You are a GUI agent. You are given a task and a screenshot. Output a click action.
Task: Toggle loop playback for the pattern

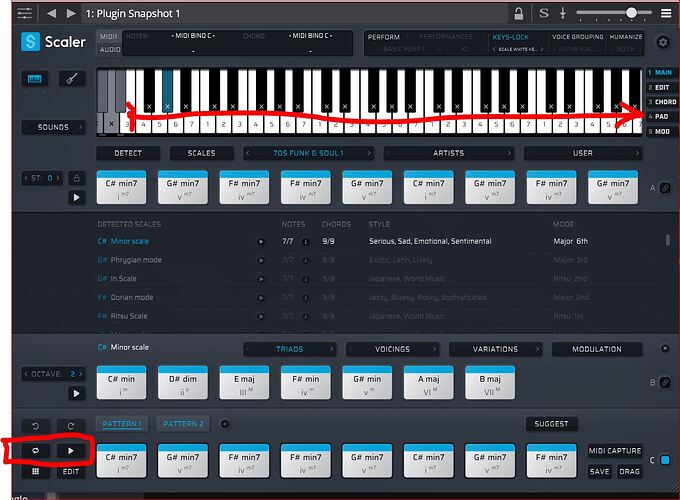(36, 451)
